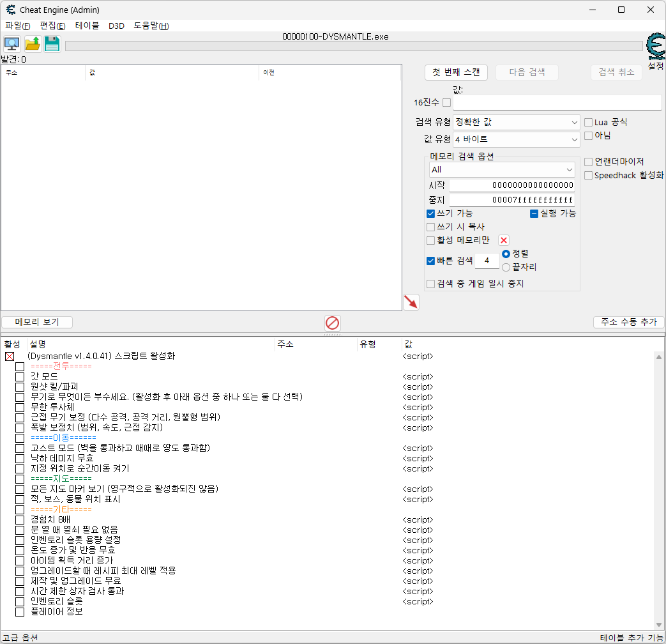
Task: Click the 다음 검색 button
Action: click(x=527, y=72)
